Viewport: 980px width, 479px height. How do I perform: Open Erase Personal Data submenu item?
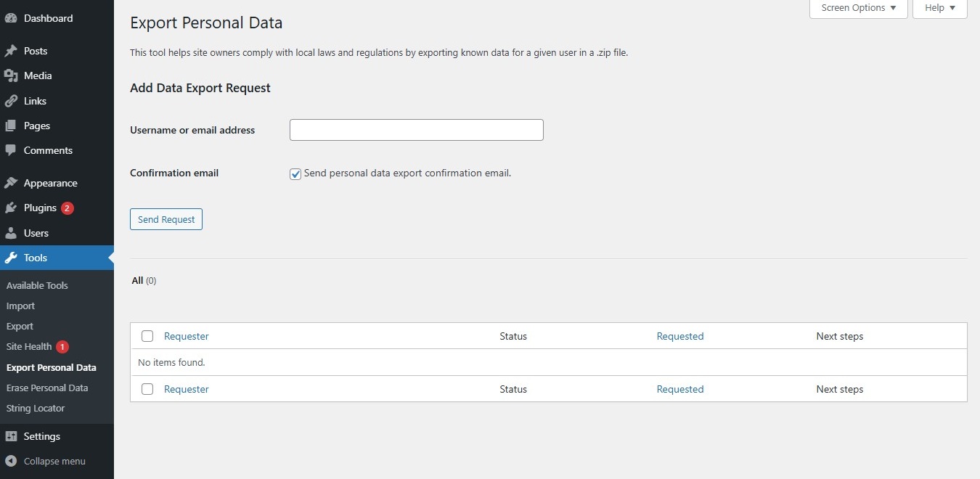click(x=47, y=388)
